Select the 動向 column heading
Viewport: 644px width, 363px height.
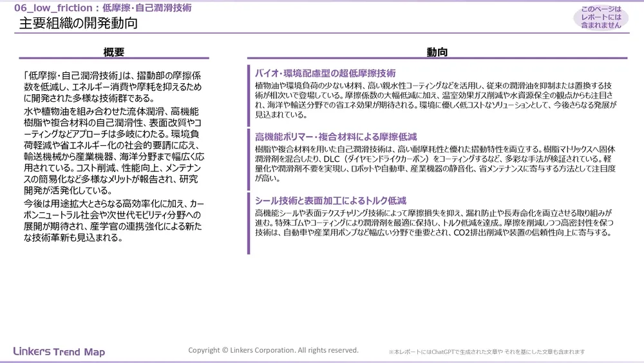click(437, 52)
